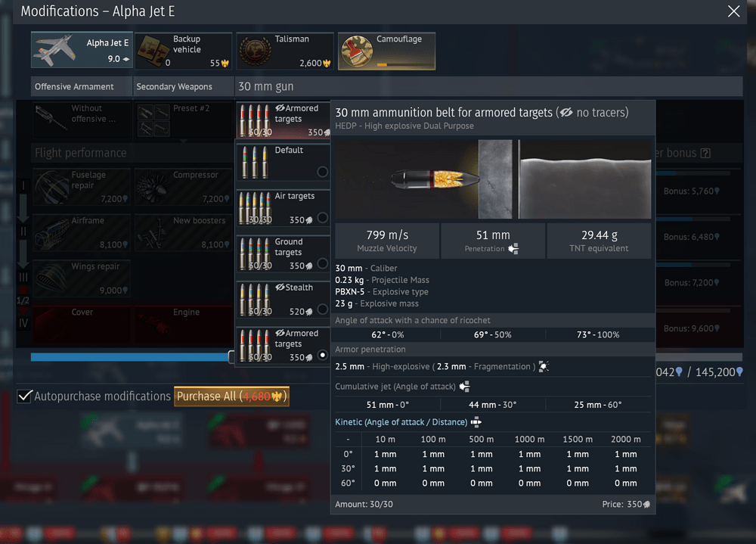Click the Cumulative jet icon

pyautogui.click(x=464, y=386)
